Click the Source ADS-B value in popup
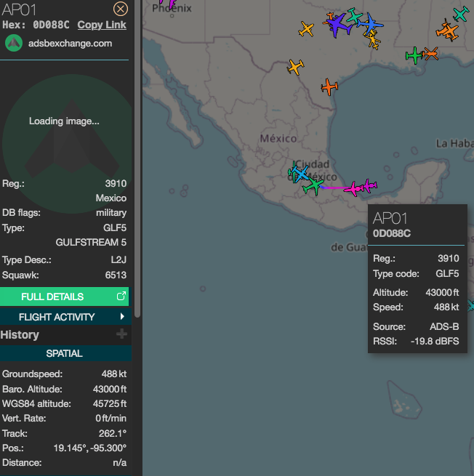The width and height of the screenshot is (474, 476). coord(444,326)
